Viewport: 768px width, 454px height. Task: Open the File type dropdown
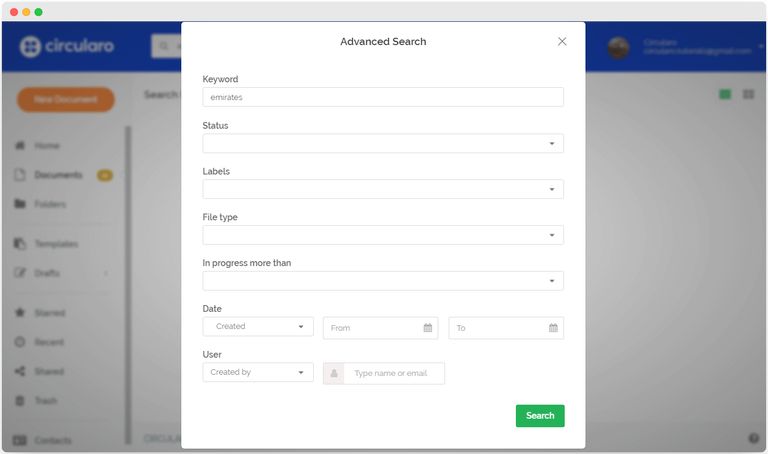382,235
